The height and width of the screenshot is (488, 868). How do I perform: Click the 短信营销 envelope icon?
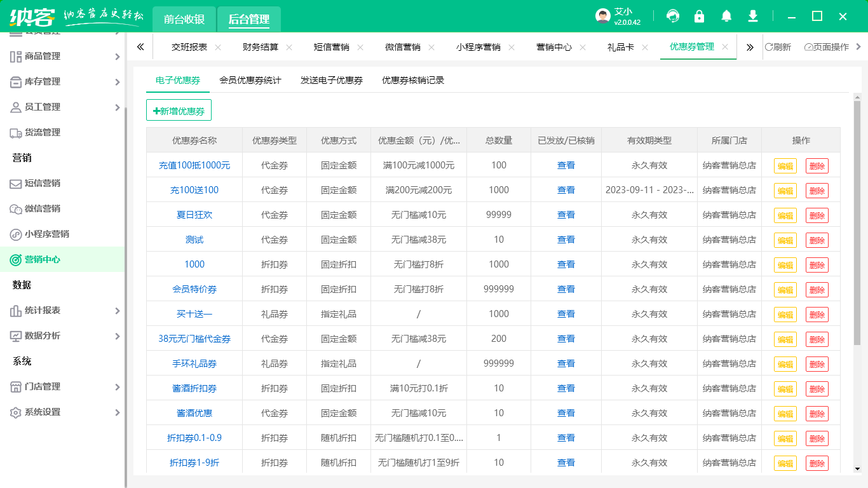(16, 184)
